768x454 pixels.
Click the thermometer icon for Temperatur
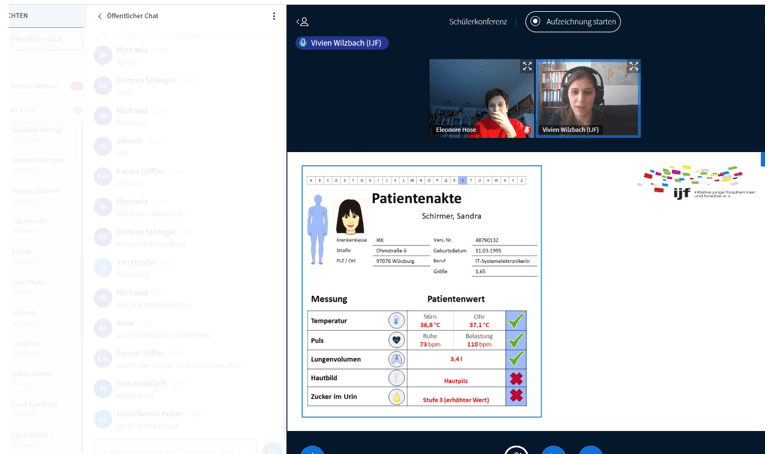click(x=396, y=321)
